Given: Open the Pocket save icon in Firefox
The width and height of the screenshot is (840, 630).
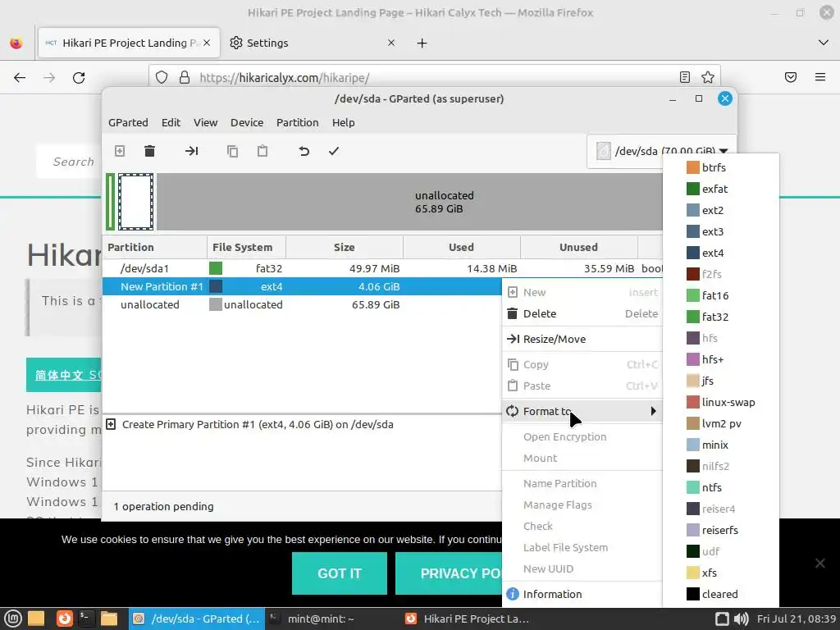Looking at the screenshot, I should click(791, 77).
